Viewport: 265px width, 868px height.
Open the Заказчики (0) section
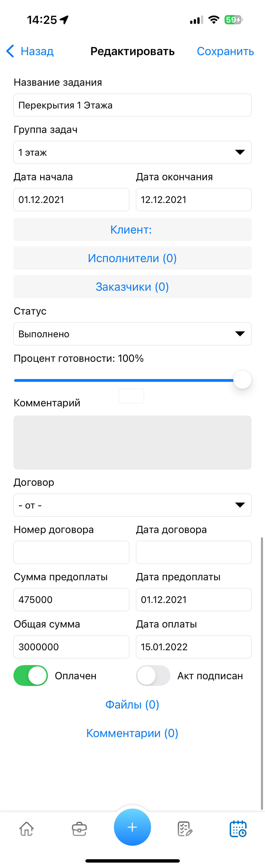point(132,286)
